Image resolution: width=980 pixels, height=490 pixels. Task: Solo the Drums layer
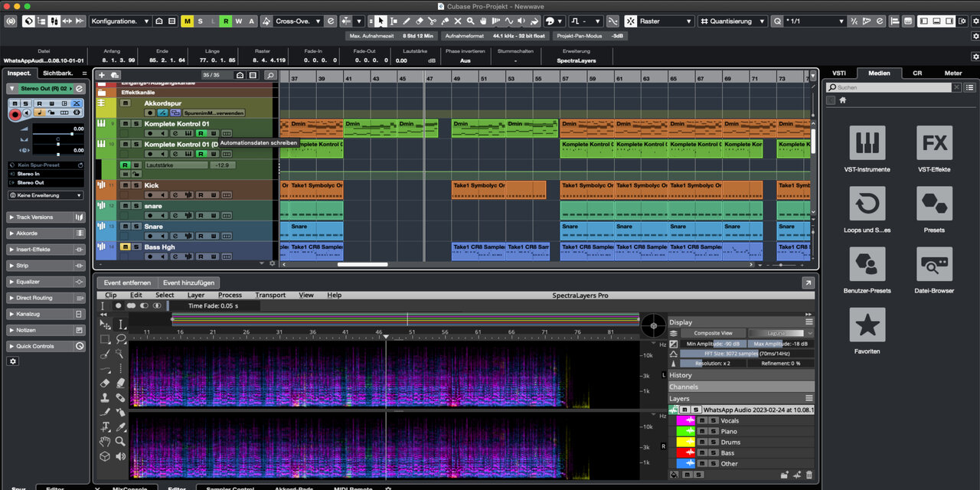coord(713,442)
